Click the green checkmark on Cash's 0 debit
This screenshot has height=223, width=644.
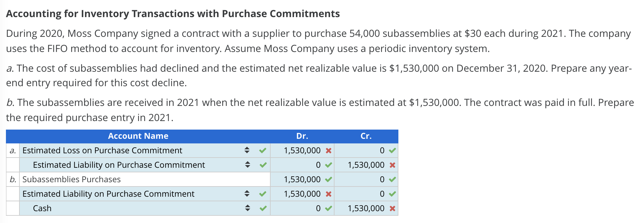pyautogui.click(x=328, y=208)
